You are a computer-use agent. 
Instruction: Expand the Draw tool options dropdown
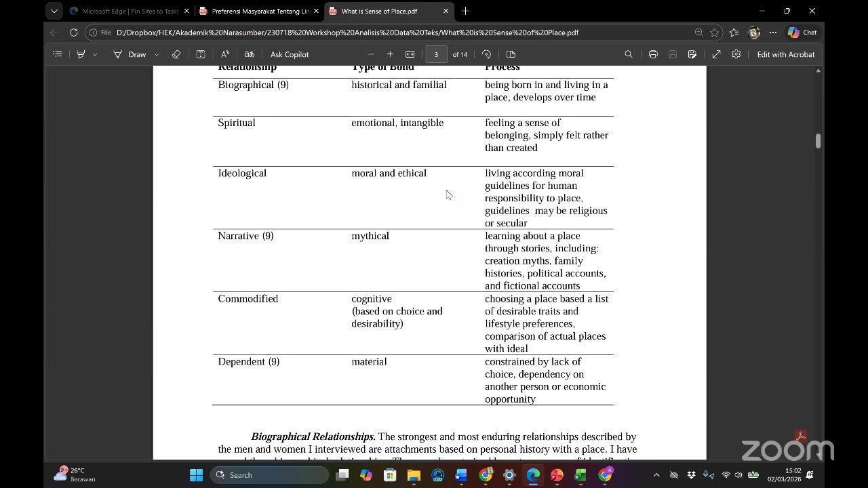157,54
